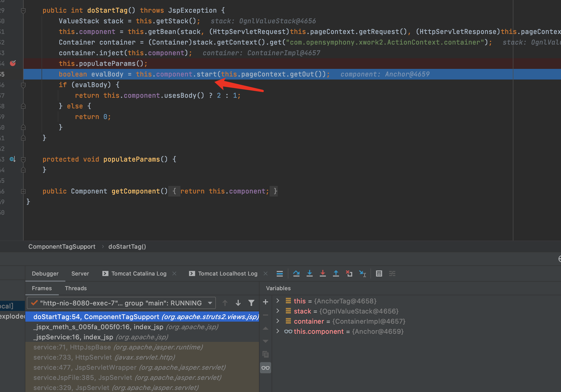
Task: Select serviceJspFile:385 JspServlet frame
Action: (x=142, y=378)
